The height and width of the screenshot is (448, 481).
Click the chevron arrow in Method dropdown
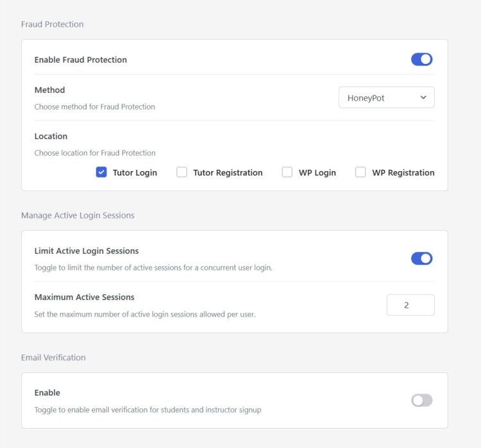click(x=423, y=98)
